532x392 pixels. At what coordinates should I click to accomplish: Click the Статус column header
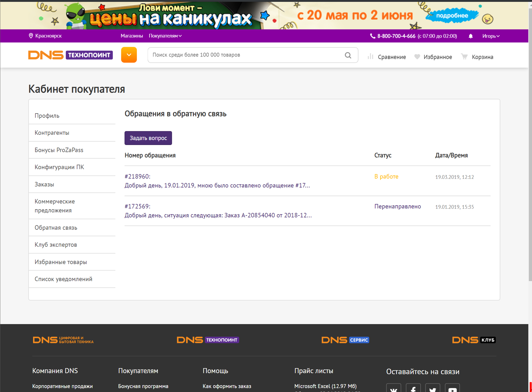point(383,155)
